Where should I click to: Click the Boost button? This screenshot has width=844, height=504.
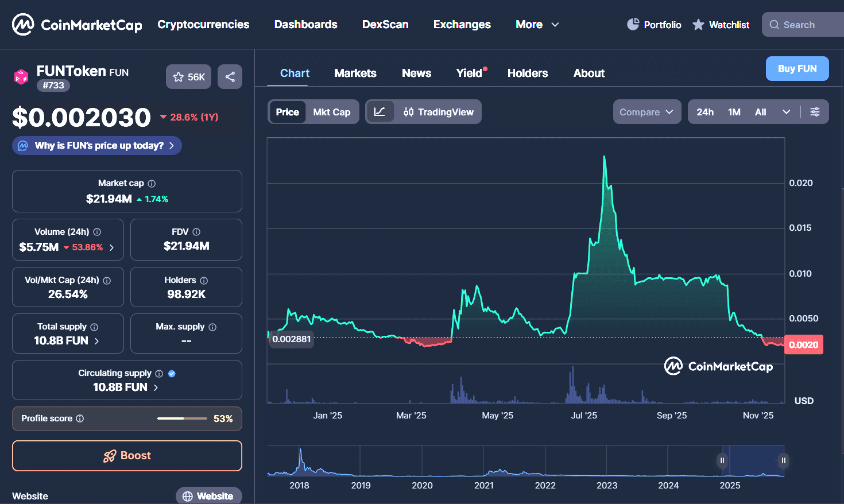tap(127, 456)
